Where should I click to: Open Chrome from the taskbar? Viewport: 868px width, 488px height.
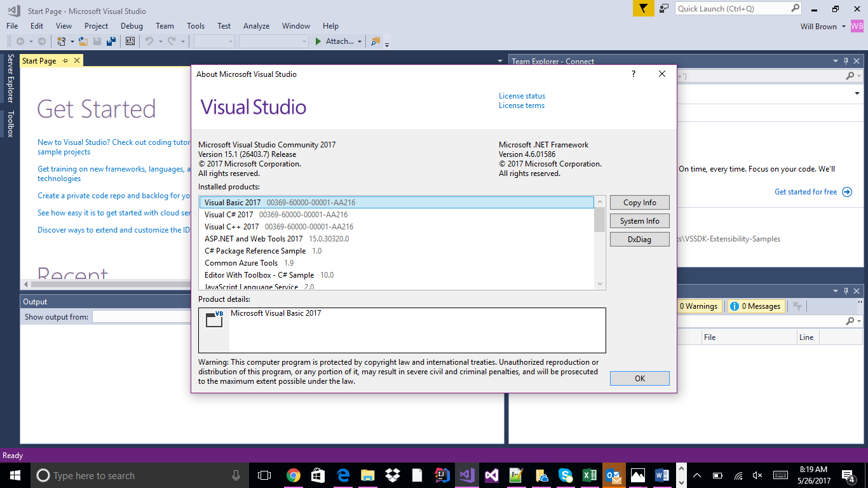click(293, 475)
